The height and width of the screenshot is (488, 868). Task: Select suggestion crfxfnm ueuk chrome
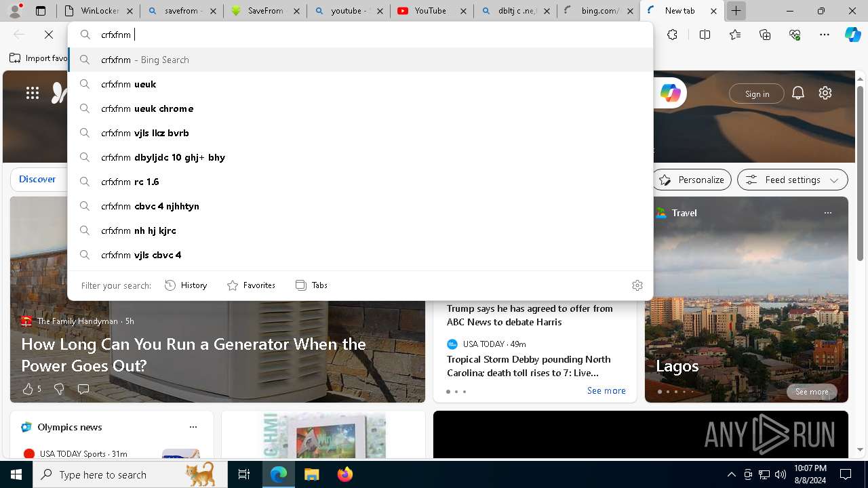[360, 108]
